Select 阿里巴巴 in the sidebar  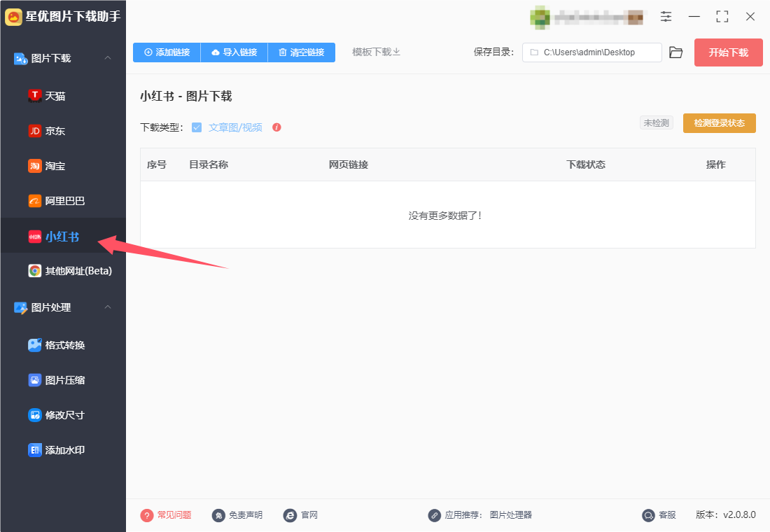(63, 201)
